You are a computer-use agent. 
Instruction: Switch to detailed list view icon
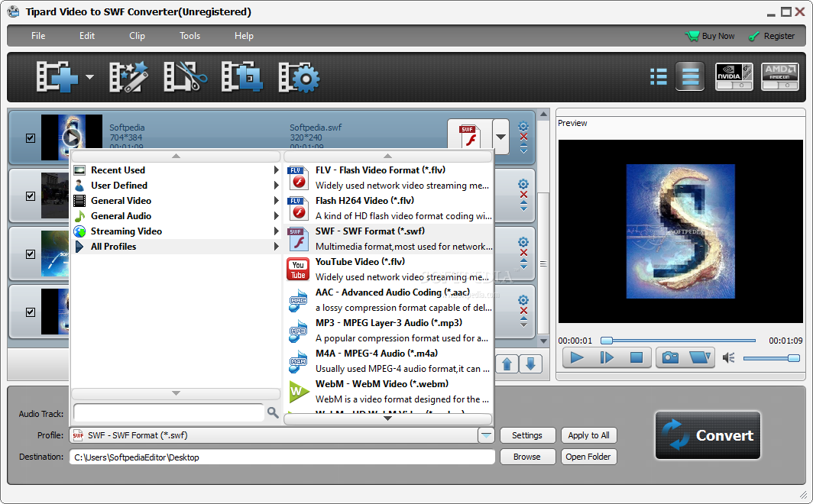659,76
